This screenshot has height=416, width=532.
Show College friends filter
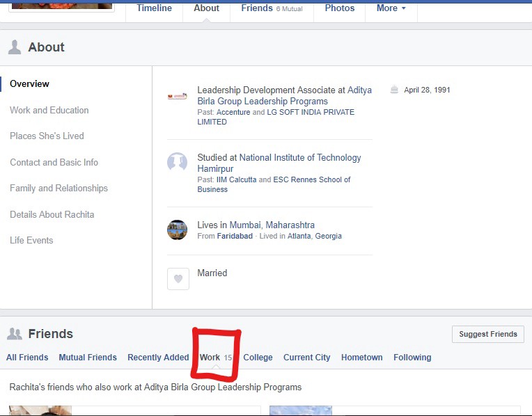[x=258, y=358]
